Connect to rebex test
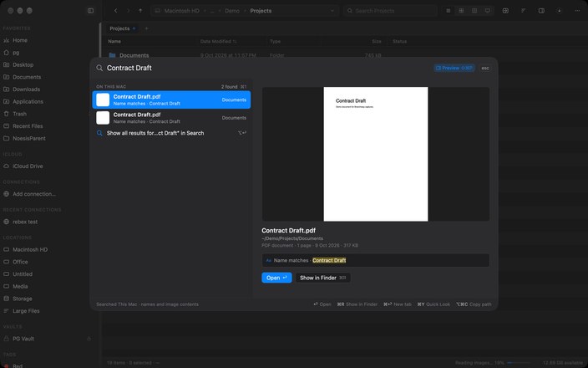Image resolution: width=588 pixels, height=368 pixels. [x=25, y=222]
